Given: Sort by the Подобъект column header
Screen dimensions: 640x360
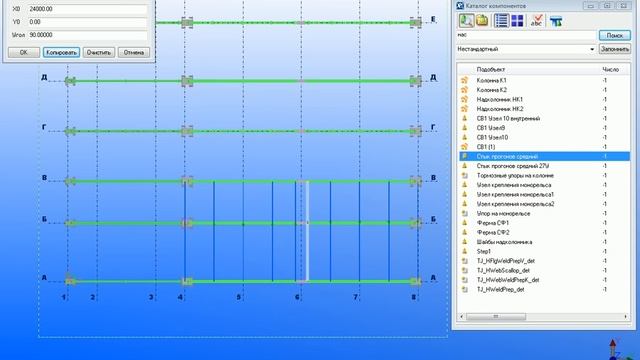Looking at the screenshot, I should pos(491,70).
